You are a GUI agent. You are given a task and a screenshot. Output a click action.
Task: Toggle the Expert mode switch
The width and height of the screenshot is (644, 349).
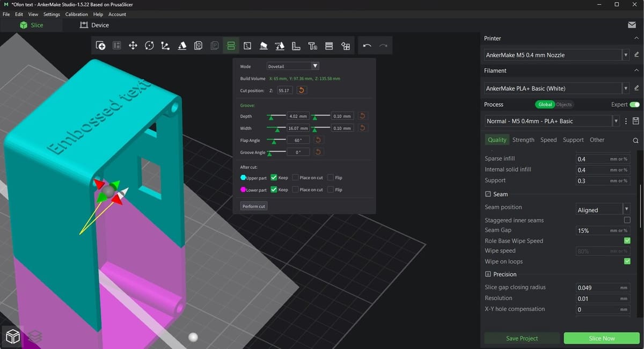click(634, 104)
